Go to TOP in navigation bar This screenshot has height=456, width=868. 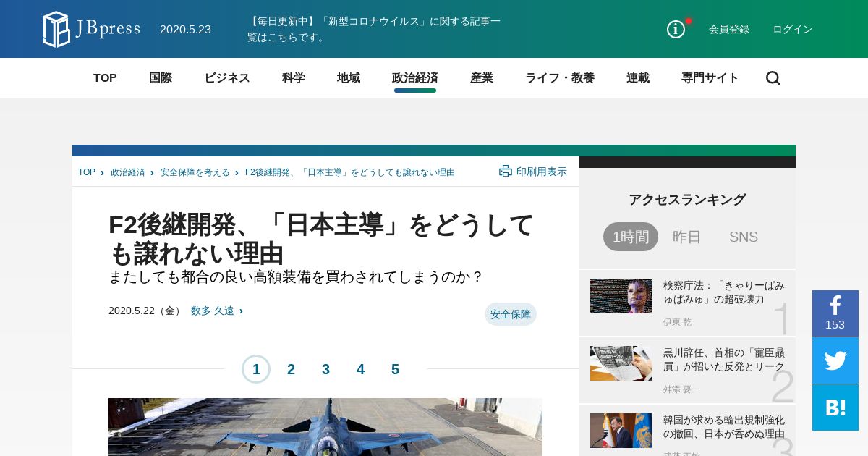pyautogui.click(x=105, y=78)
